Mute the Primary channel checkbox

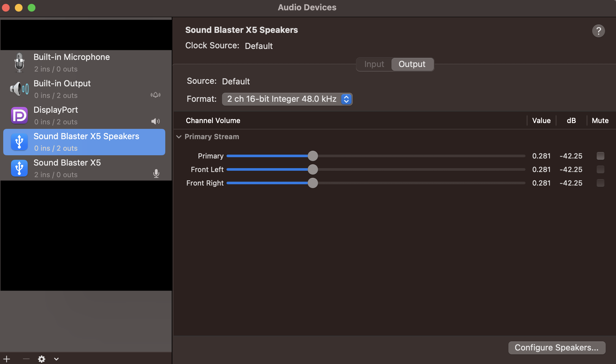(600, 156)
